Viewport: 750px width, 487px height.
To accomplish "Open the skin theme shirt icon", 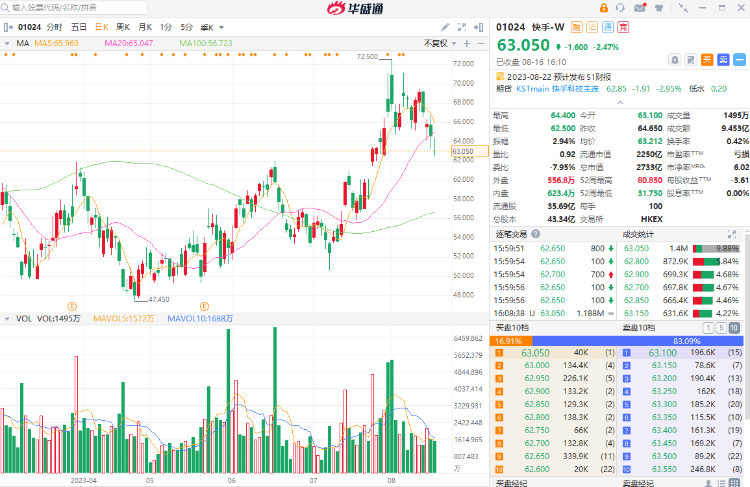I will coord(659,8).
